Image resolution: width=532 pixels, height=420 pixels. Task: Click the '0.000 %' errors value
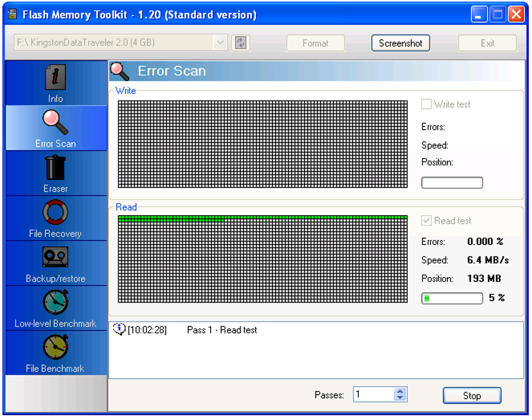pos(485,242)
